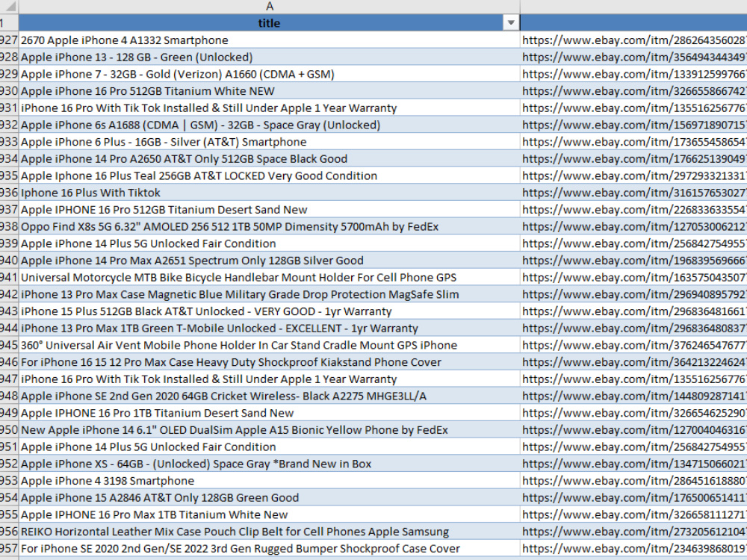Screen dimensions: 747x560
Task: Select 'iPhone 13 Pro Max 1TB Green T-Mobile' cell
Action: tap(269, 329)
